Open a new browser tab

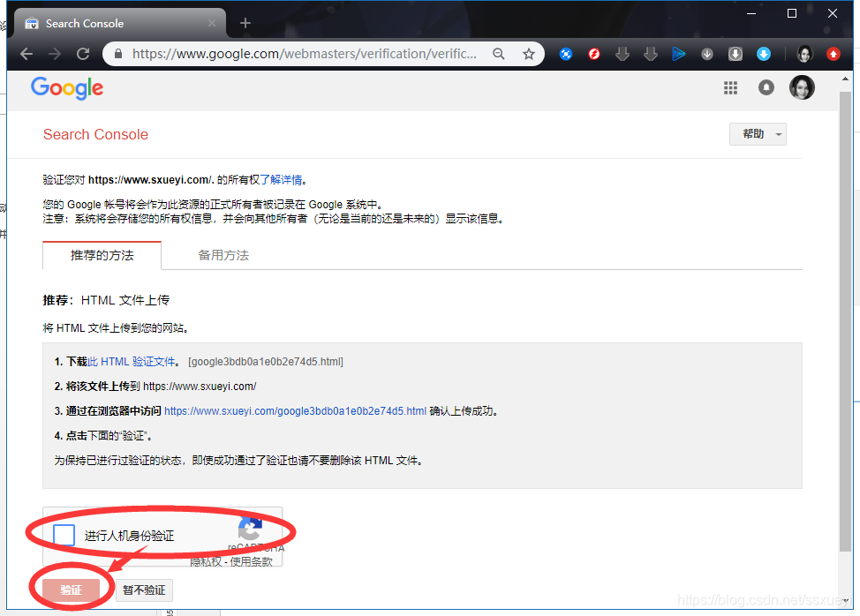coord(245,23)
